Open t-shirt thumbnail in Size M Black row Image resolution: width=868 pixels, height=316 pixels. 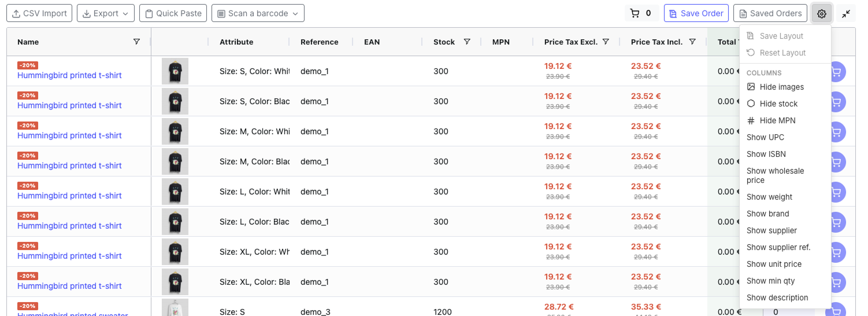(x=175, y=161)
